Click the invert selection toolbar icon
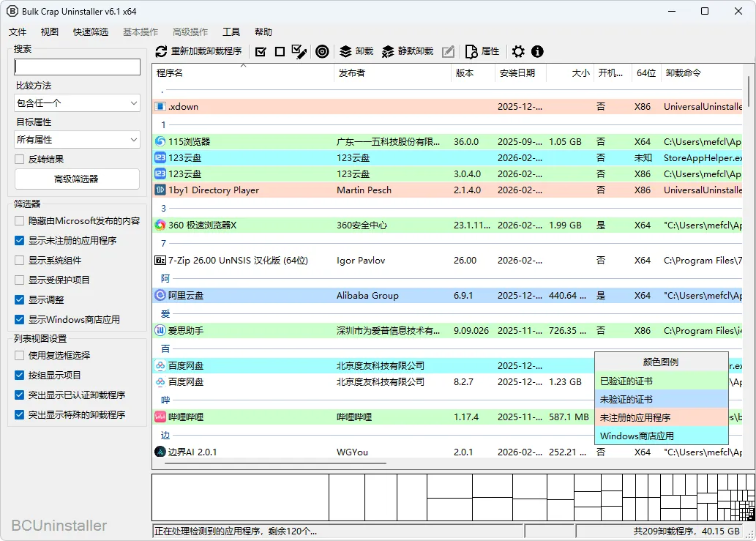 pos(299,51)
